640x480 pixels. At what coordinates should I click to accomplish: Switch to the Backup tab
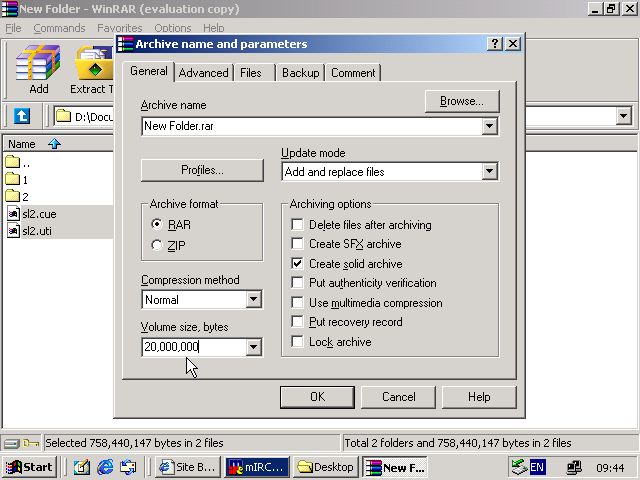point(301,73)
